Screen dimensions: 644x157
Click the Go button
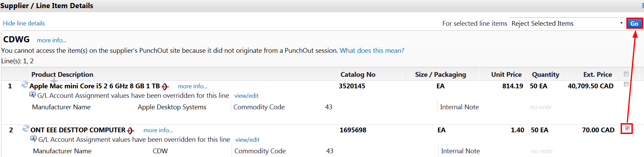pos(634,23)
